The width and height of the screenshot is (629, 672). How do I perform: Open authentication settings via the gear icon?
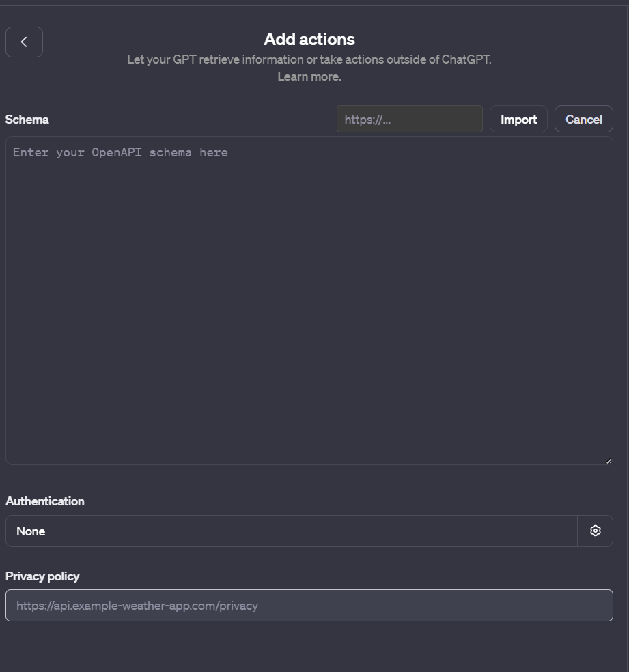596,531
